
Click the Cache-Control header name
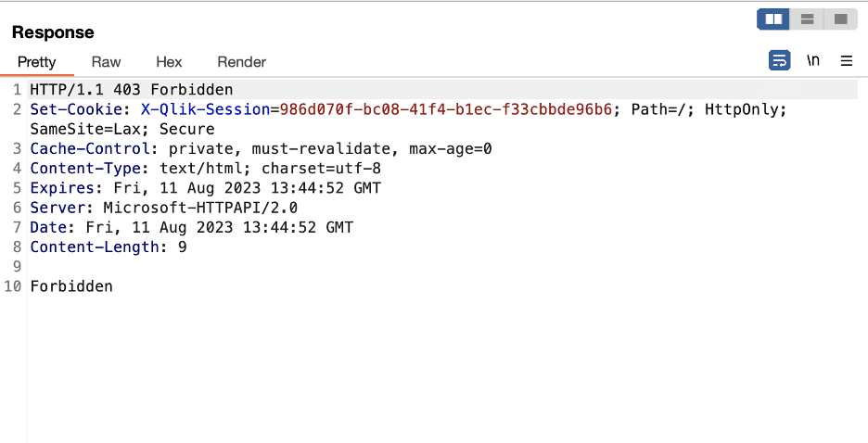[x=90, y=149]
